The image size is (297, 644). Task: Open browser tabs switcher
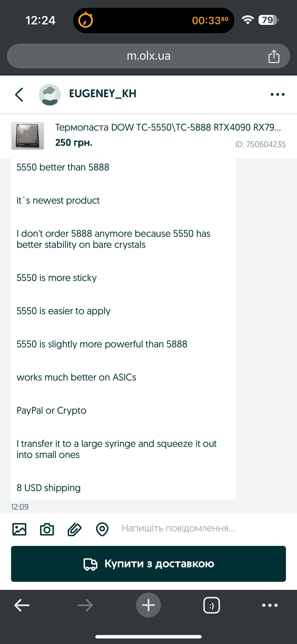[212, 605]
